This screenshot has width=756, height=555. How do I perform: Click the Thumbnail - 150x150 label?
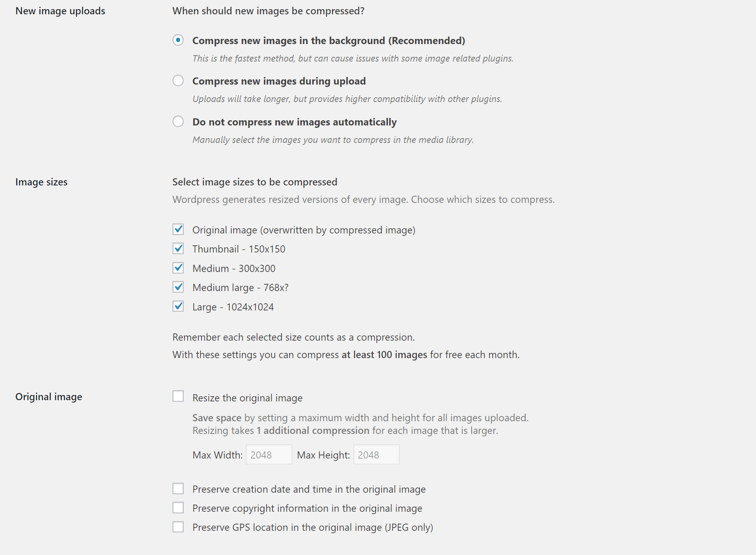(239, 249)
